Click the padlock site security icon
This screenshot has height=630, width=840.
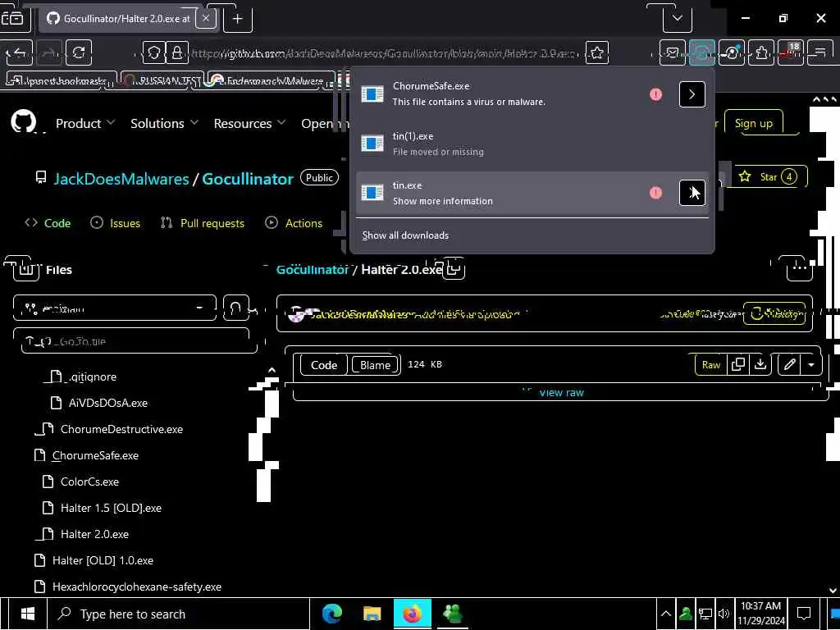pos(177,52)
